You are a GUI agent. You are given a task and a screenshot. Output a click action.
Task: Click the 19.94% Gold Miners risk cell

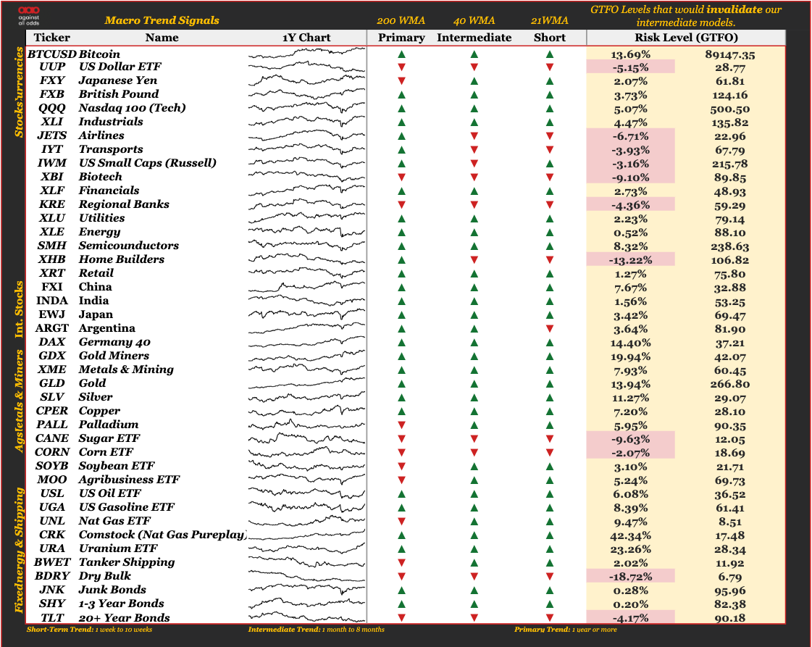coord(630,357)
